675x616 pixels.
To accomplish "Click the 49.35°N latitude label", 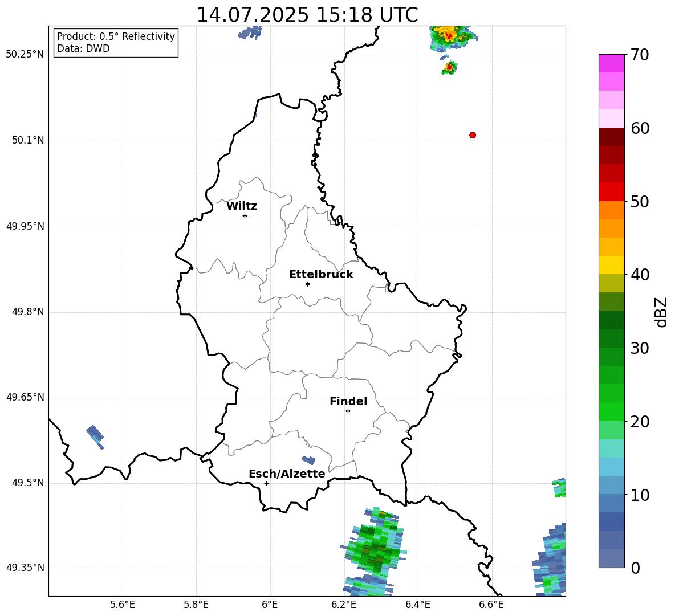I will tap(25, 568).
